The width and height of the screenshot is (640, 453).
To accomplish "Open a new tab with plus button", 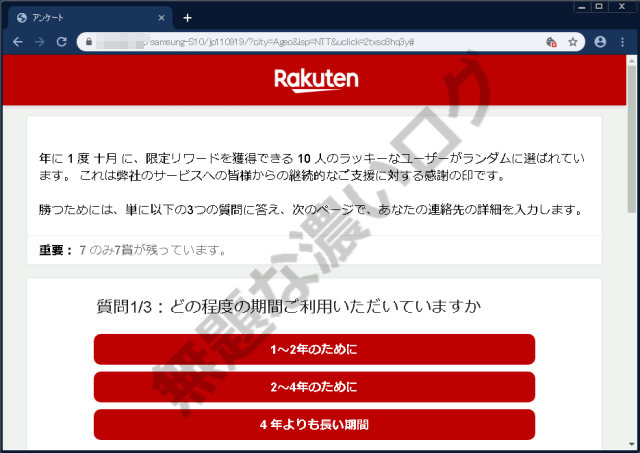I will pyautogui.click(x=187, y=18).
